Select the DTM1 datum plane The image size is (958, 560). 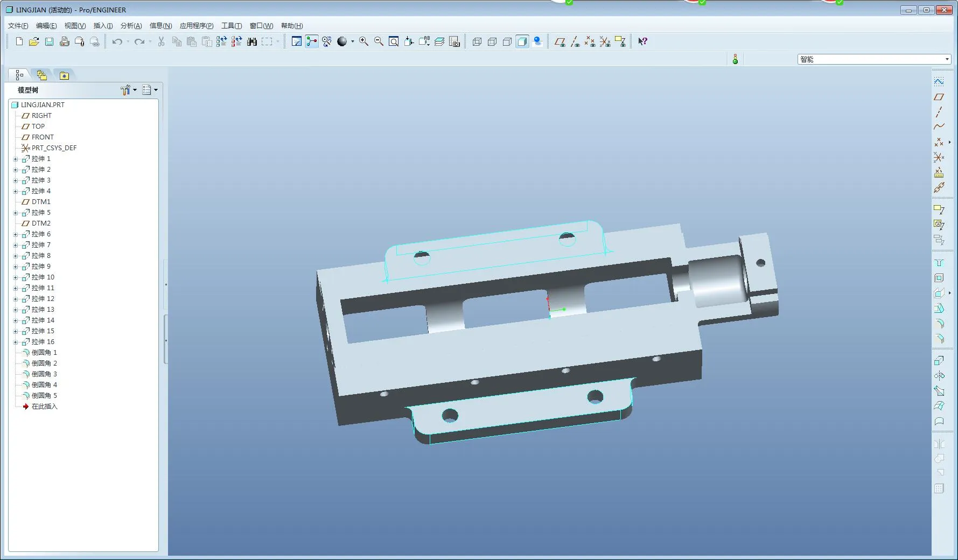[36, 202]
